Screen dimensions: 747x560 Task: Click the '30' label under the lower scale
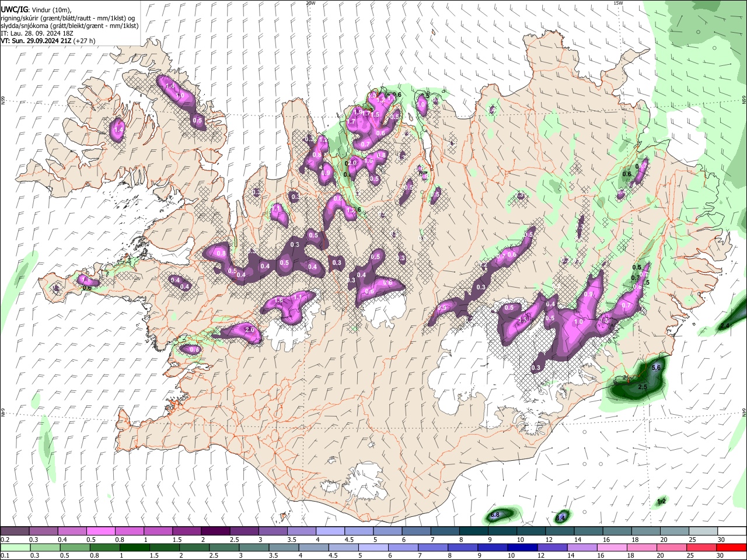click(x=719, y=555)
